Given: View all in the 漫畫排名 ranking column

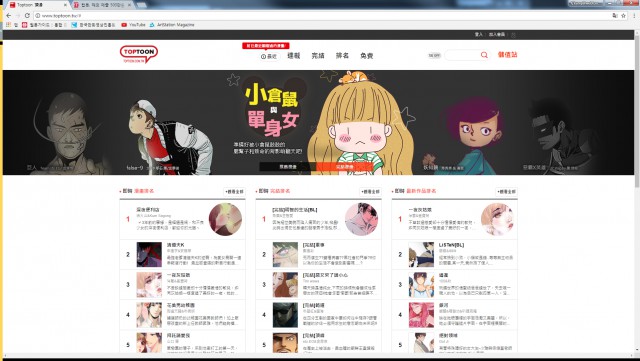Looking at the screenshot, I should 234,192.
